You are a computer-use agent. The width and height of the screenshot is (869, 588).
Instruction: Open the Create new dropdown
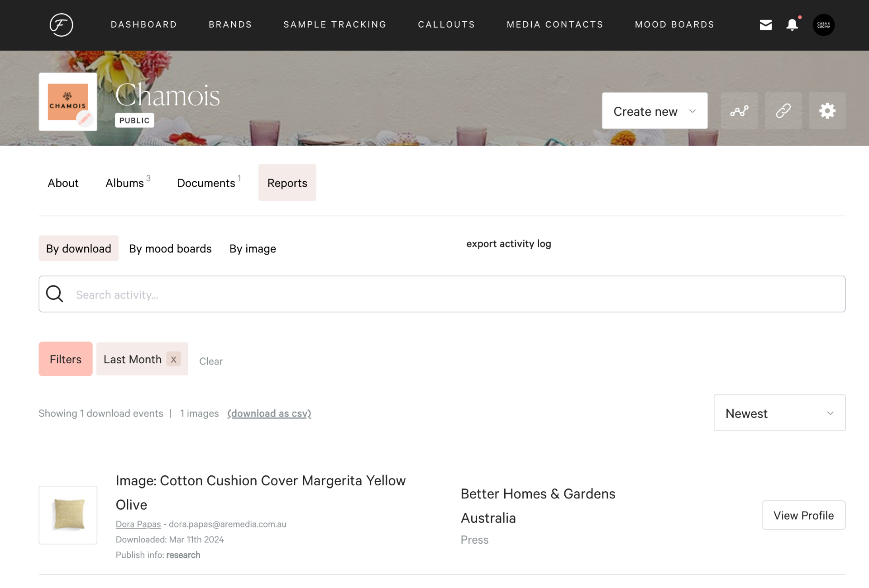(x=654, y=111)
